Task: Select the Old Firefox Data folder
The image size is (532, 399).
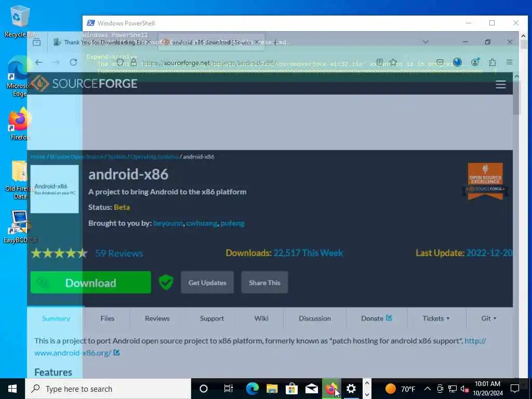Action: point(19,180)
